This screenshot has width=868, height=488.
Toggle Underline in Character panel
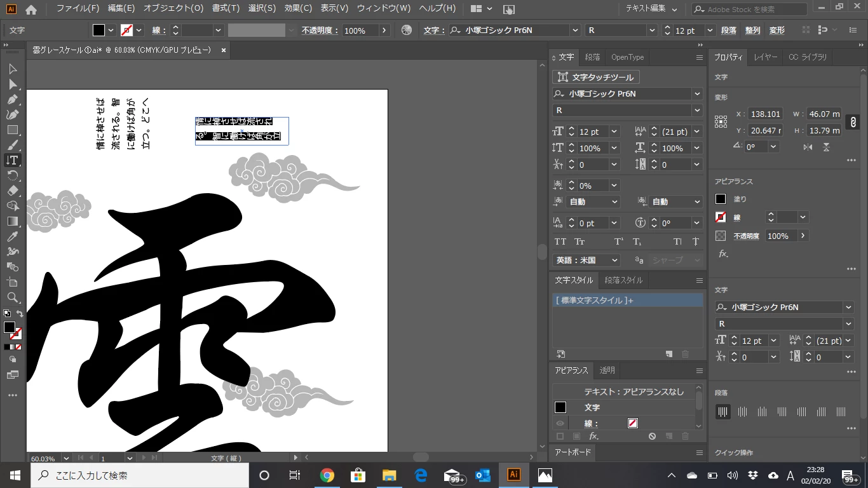677,241
